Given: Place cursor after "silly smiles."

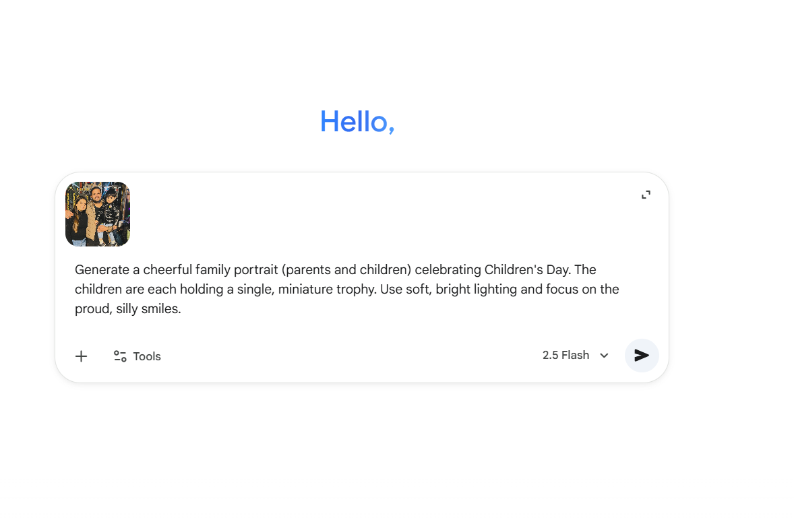Looking at the screenshot, I should coord(182,310).
